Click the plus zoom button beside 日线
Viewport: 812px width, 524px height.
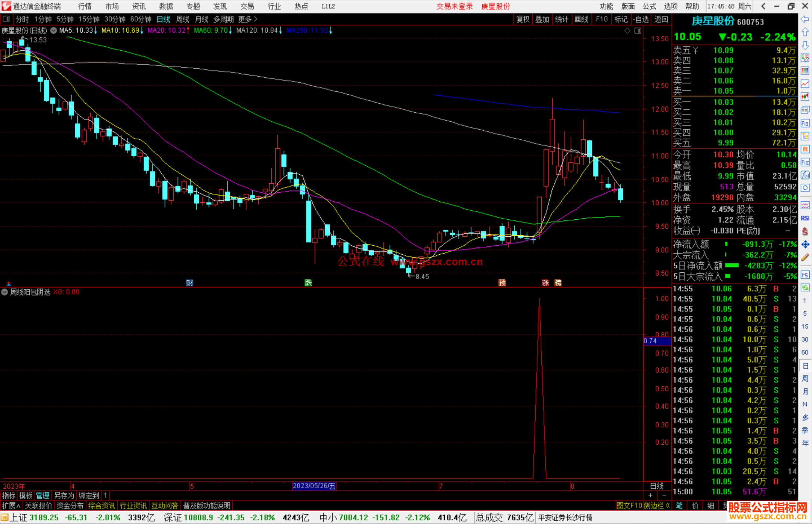[x=650, y=495]
